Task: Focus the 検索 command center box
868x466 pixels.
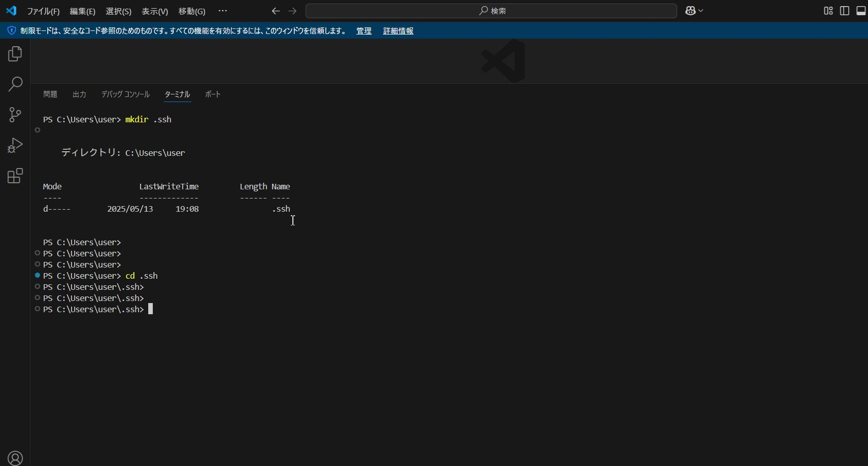Action: point(491,11)
